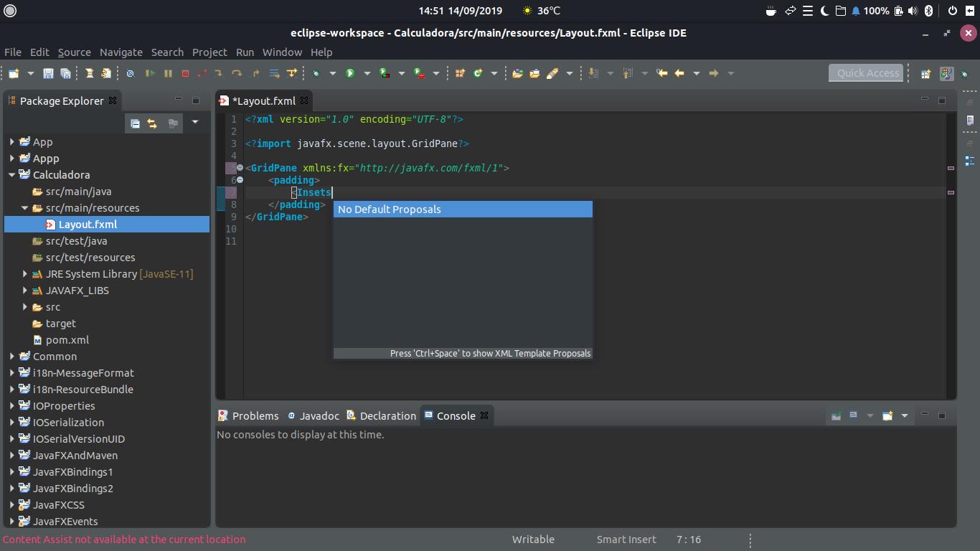This screenshot has width=980, height=551.
Task: Click Skip All Breakpoints icon
Action: click(x=130, y=73)
